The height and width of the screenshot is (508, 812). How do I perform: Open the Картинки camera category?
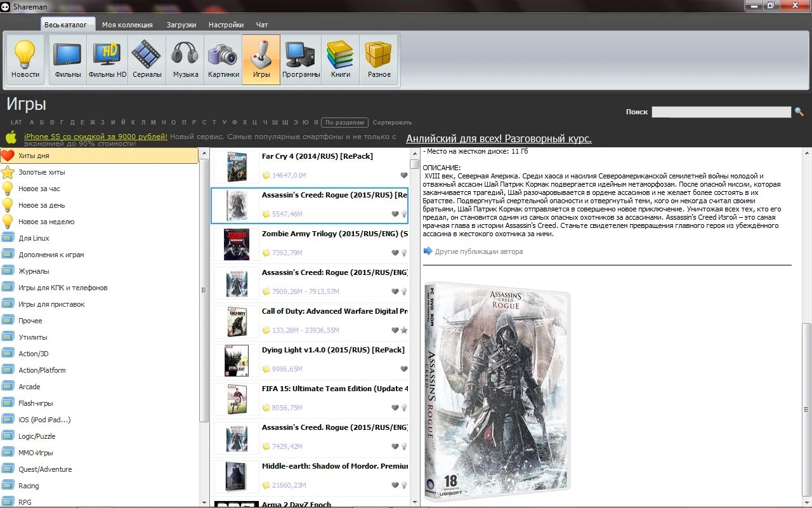(223, 60)
